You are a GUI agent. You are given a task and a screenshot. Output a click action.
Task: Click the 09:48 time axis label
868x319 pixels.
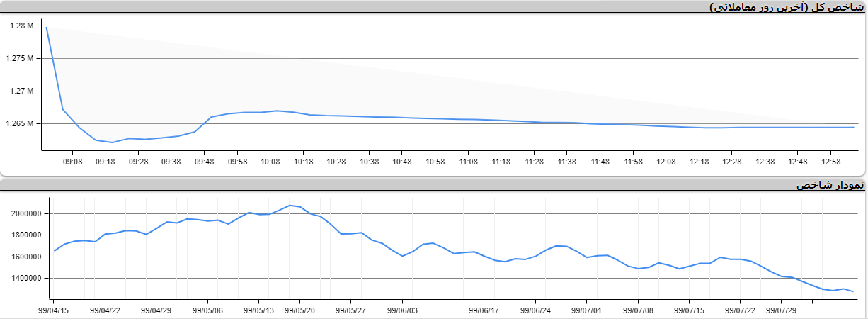point(204,162)
